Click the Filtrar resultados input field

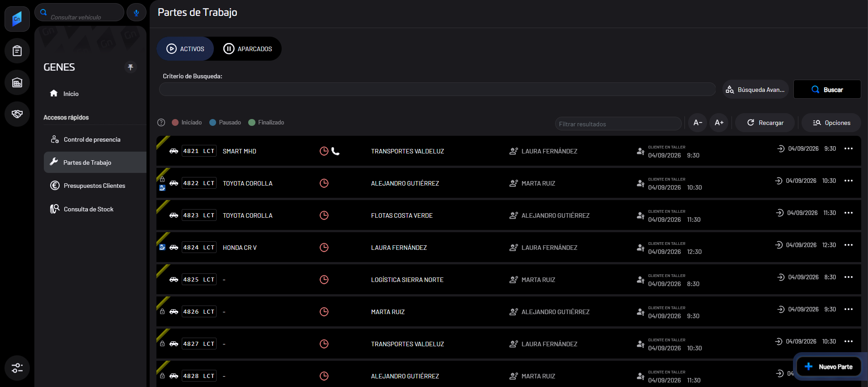click(618, 124)
